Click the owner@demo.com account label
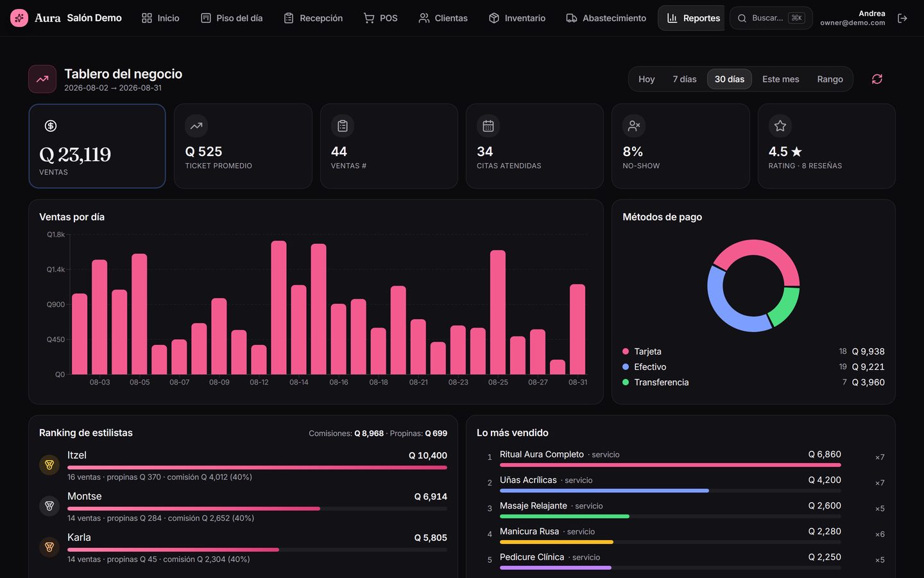The height and width of the screenshot is (578, 924). pyautogui.click(x=852, y=23)
